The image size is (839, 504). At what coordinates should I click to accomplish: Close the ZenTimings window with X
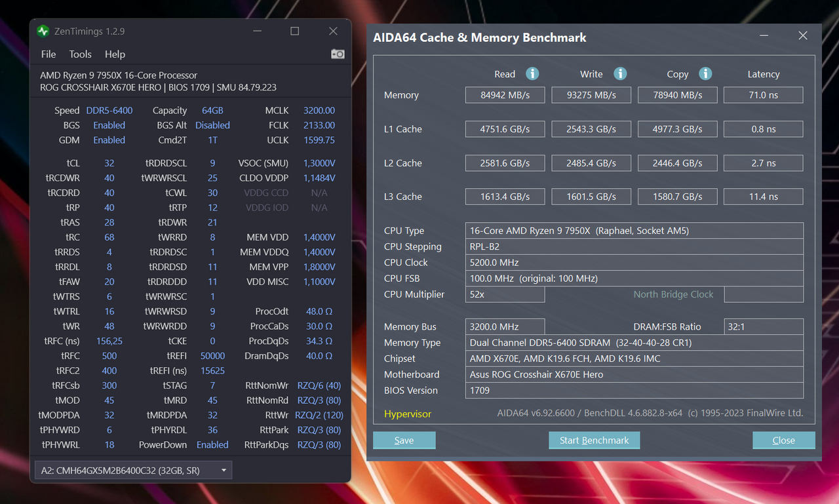(333, 31)
